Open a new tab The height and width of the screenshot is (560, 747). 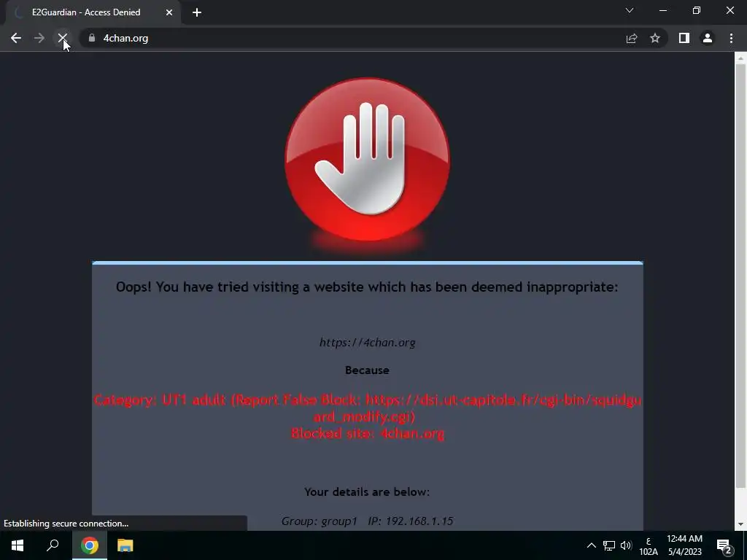coord(197,13)
